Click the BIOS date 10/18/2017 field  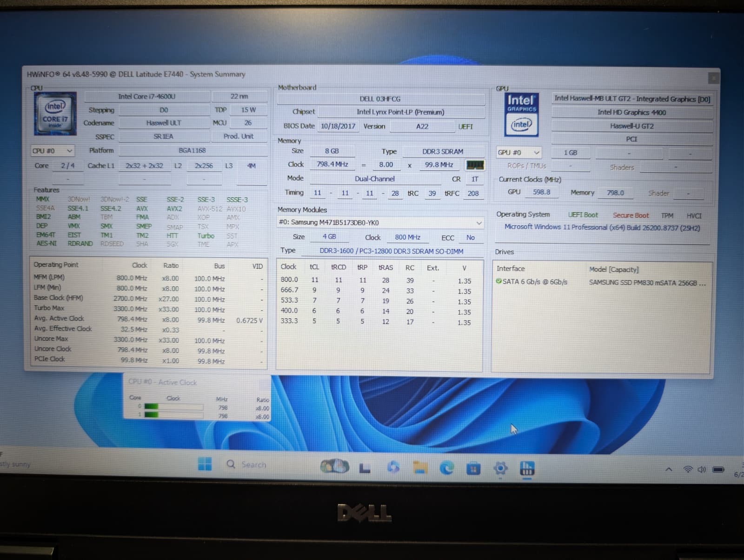[x=338, y=126]
